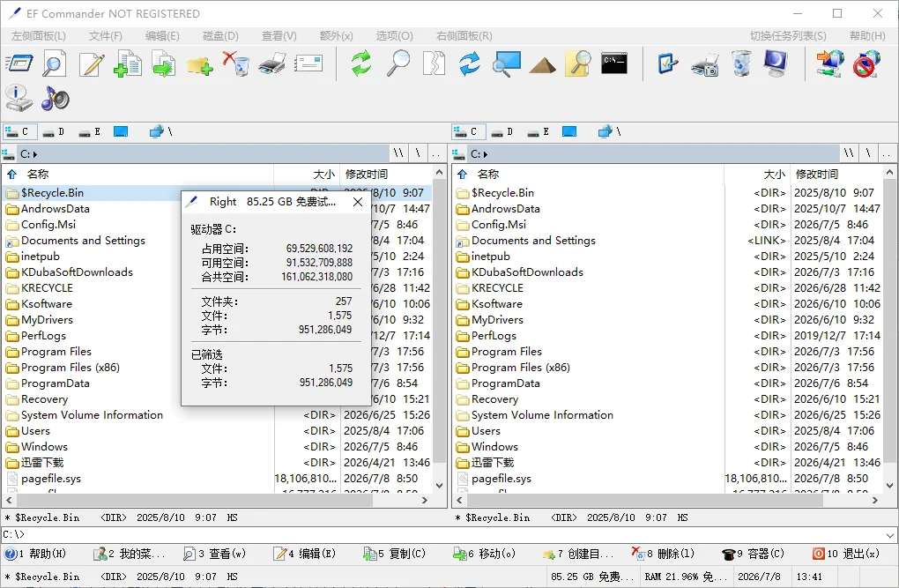899x588 pixels.
Task: Click right panel horizontal scrollbar thumb
Action: (645, 500)
